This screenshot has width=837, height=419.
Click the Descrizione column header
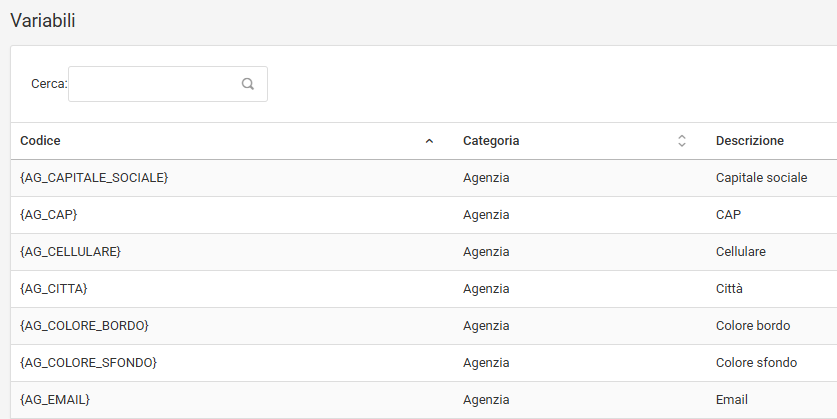coord(750,141)
